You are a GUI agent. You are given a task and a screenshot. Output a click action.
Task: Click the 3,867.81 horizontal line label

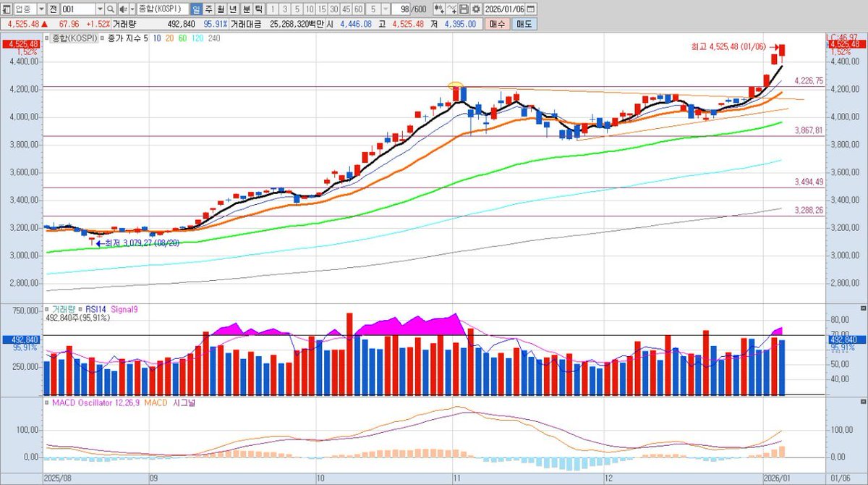(x=809, y=130)
